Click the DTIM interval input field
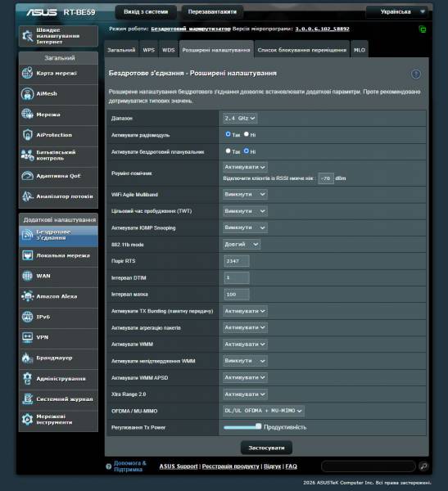 tap(237, 277)
